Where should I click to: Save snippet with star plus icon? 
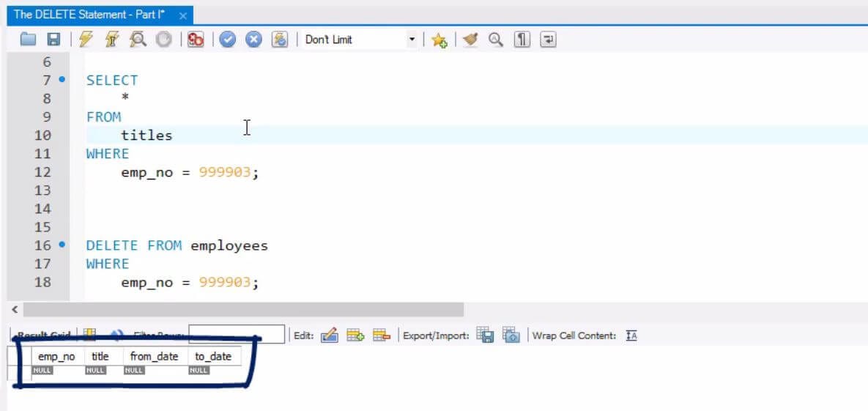439,40
